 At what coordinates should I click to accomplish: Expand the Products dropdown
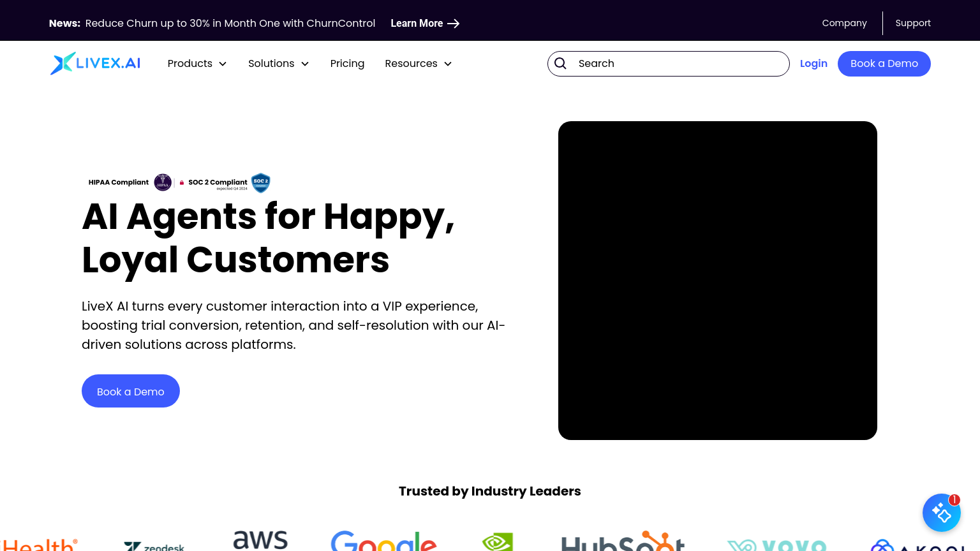[x=197, y=64]
